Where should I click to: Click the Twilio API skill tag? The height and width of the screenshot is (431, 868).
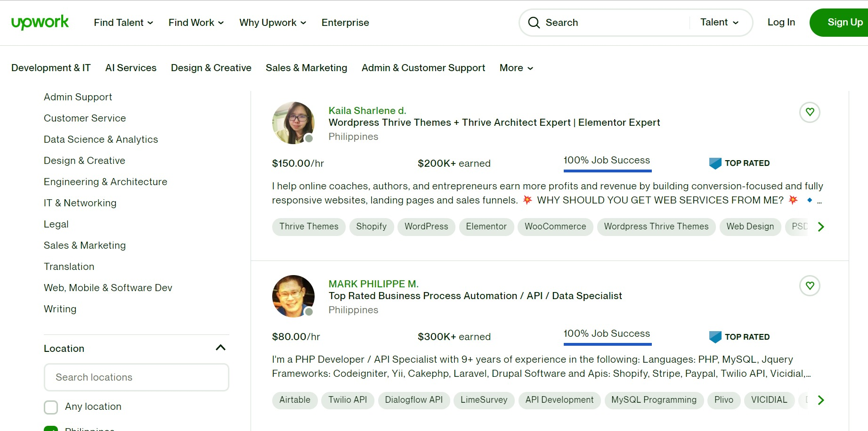[x=348, y=400]
